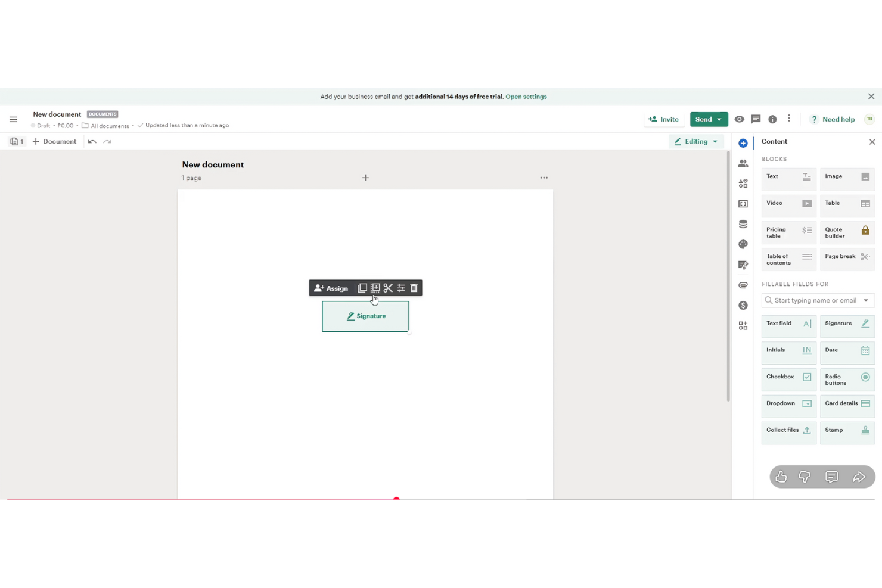Click the Signature field on the page
Image resolution: width=882 pixels, height=588 pixels.
(365, 316)
